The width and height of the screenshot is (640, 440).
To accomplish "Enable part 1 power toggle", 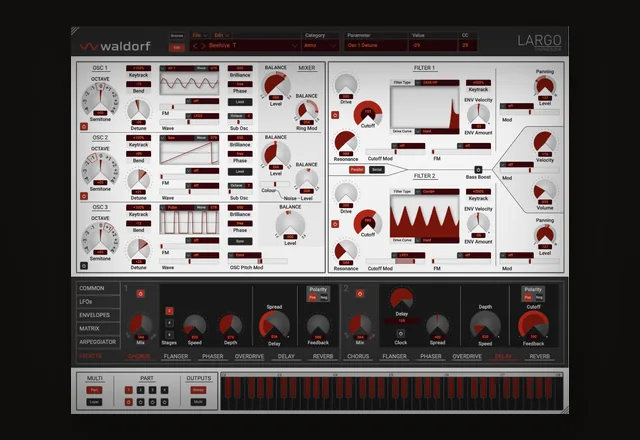I will click(x=128, y=402).
